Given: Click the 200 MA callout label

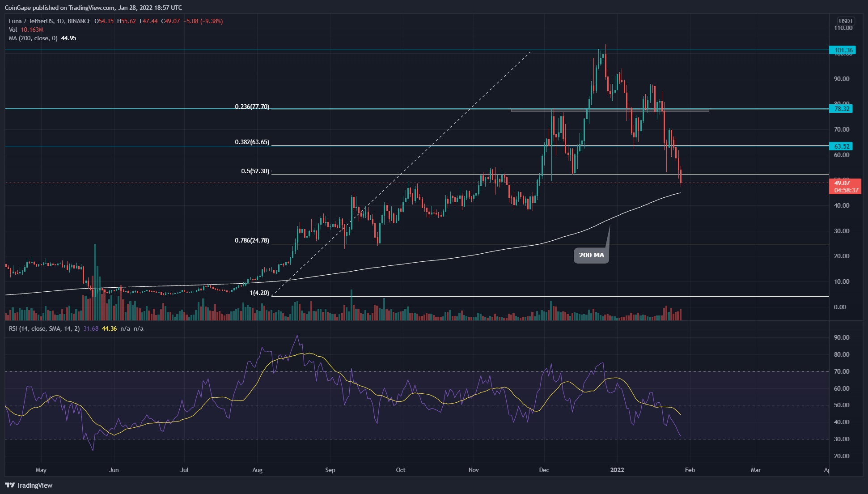Looking at the screenshot, I should click(x=591, y=255).
